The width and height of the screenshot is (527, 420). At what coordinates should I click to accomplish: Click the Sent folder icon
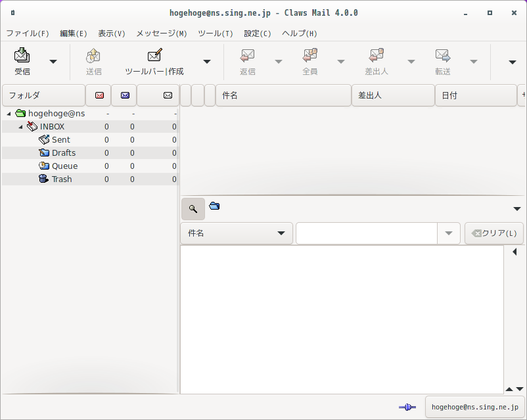(43, 139)
